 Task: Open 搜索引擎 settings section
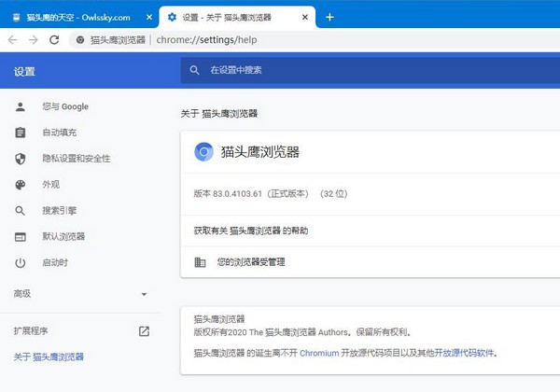point(59,211)
